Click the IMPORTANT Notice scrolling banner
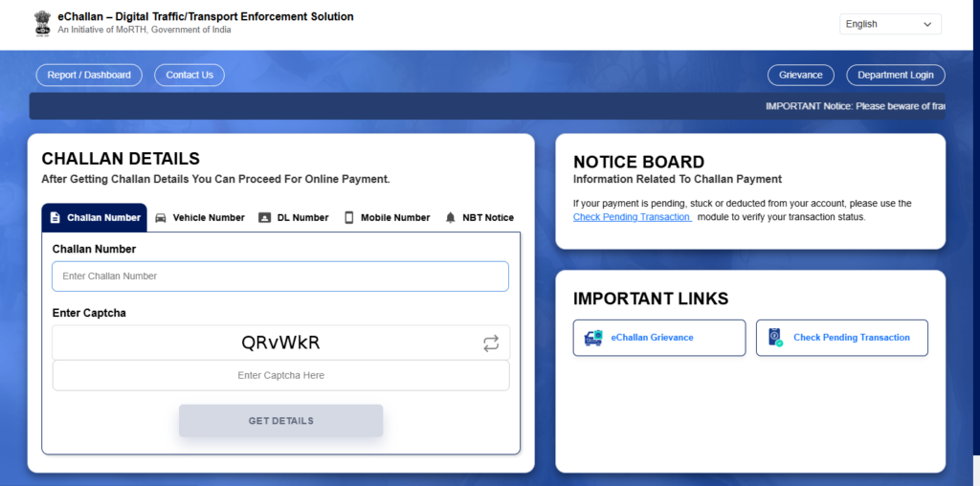 487,106
